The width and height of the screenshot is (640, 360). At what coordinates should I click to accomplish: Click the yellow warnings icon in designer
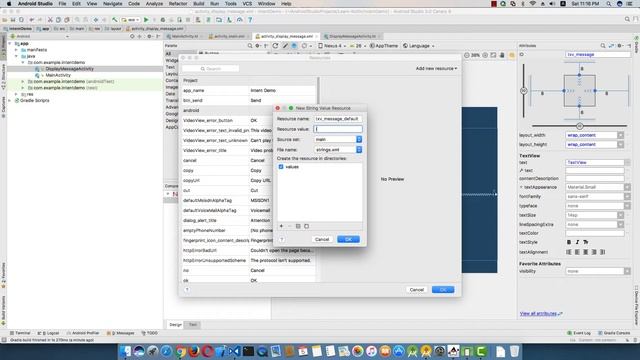[511, 55]
